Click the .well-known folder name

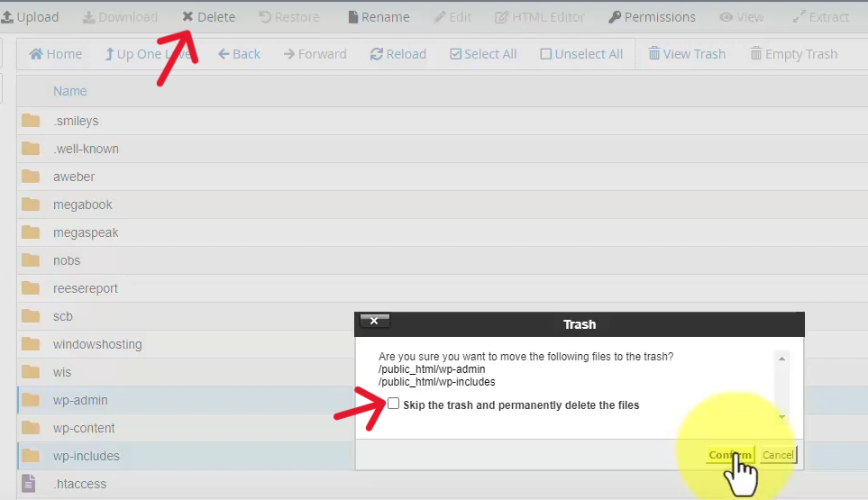coord(86,149)
